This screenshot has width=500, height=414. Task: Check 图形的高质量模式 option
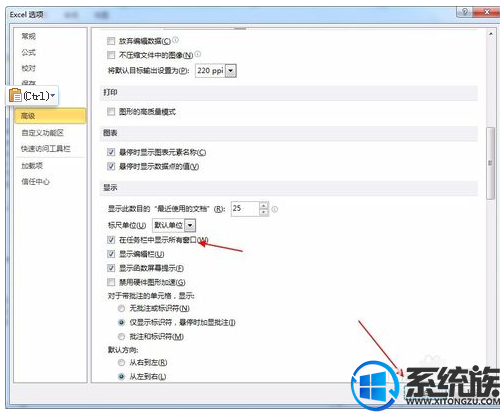[111, 111]
